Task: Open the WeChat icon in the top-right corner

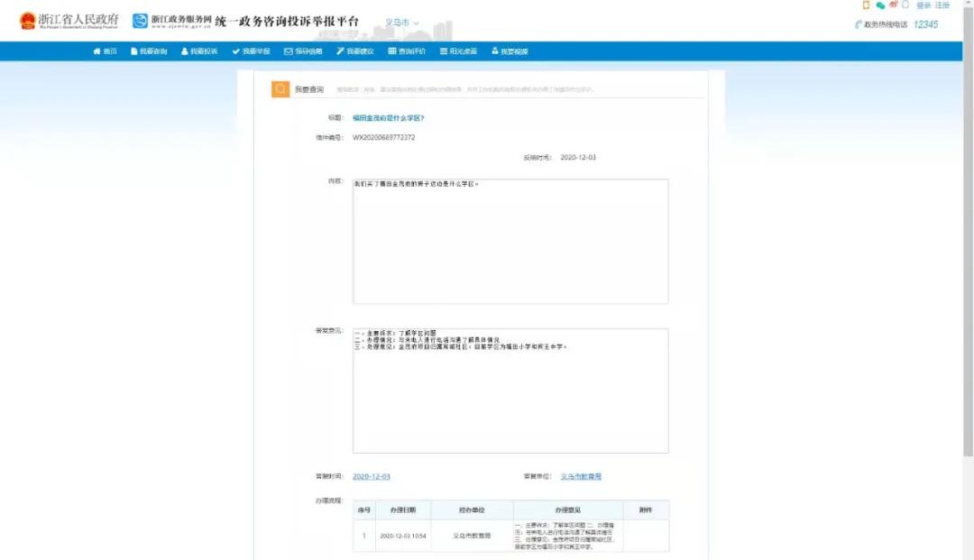Action: click(x=881, y=6)
